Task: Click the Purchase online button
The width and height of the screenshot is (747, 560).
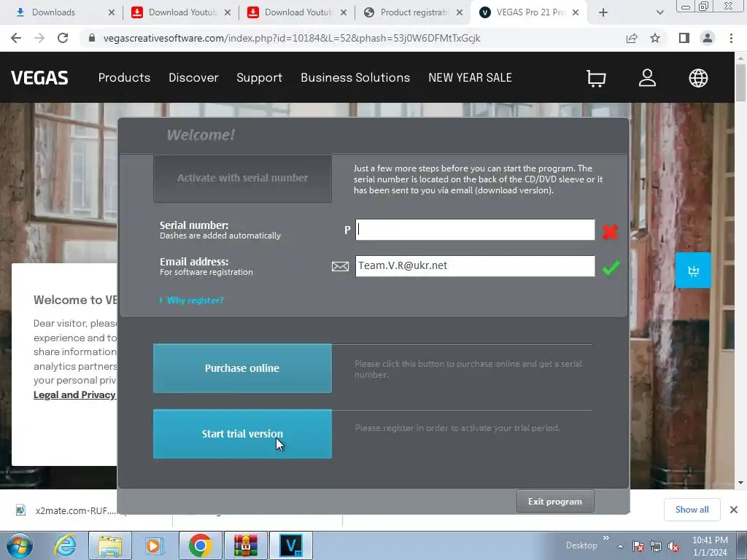Action: coord(242,368)
